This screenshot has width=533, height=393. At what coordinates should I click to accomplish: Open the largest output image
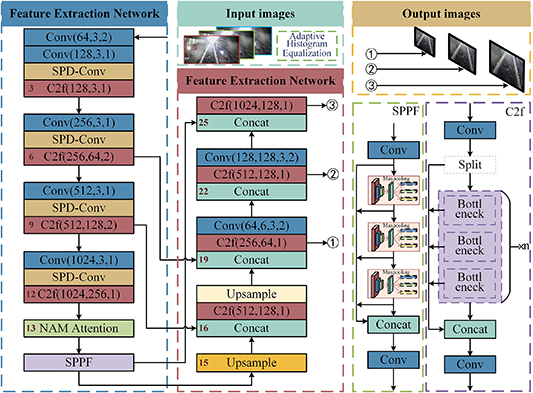click(507, 66)
